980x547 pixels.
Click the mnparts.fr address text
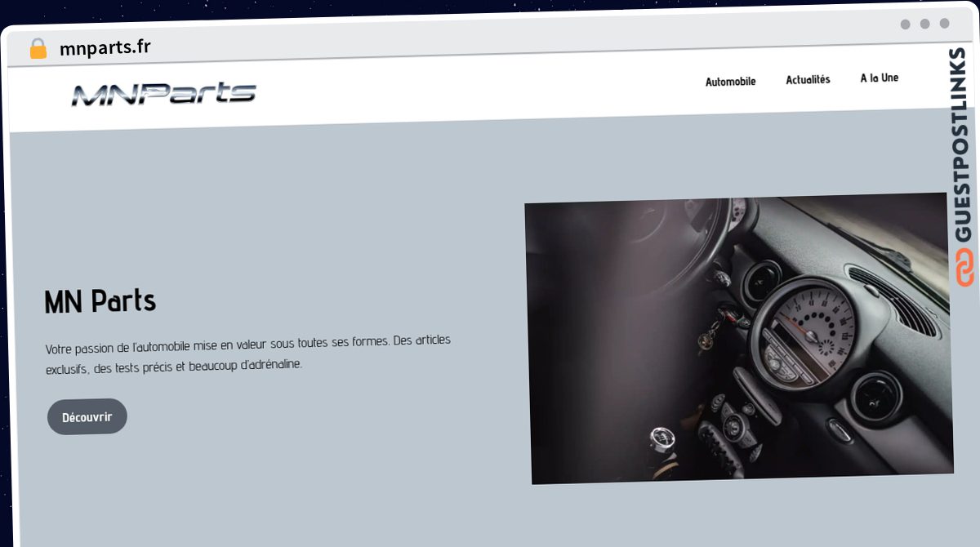(x=105, y=47)
